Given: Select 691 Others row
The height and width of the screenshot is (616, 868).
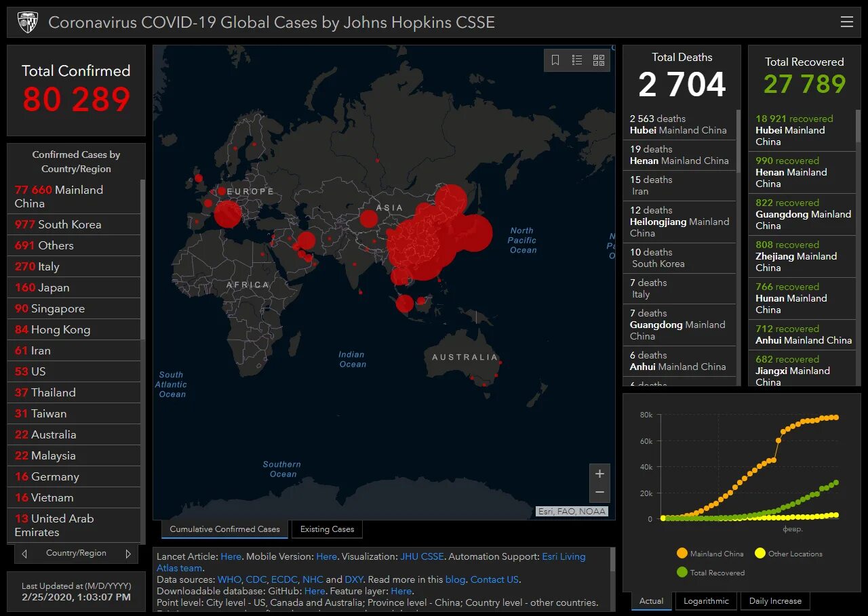Looking at the screenshot, I should [x=74, y=245].
